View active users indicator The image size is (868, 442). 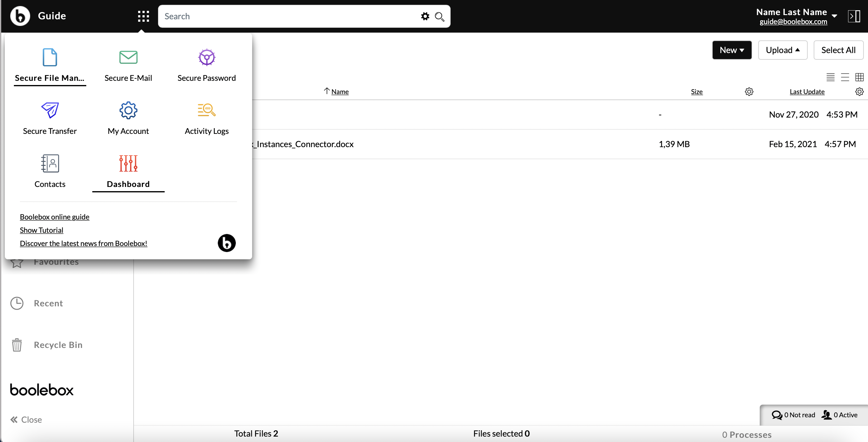pos(839,415)
